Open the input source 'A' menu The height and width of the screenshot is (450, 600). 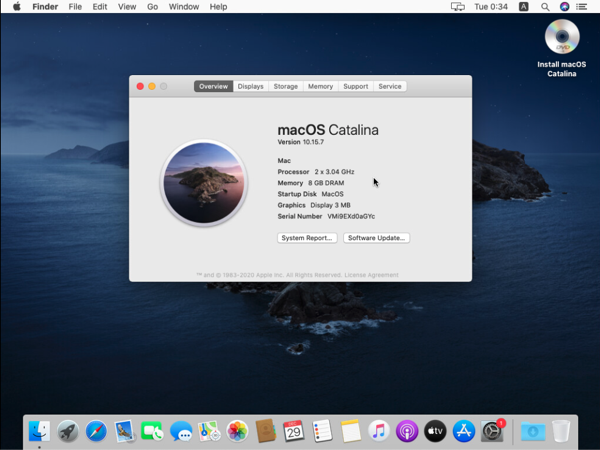(x=523, y=7)
